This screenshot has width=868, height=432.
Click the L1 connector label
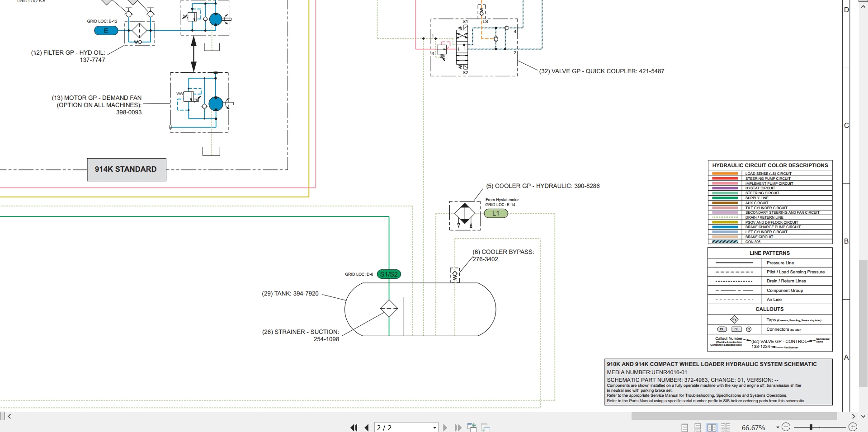pyautogui.click(x=496, y=213)
